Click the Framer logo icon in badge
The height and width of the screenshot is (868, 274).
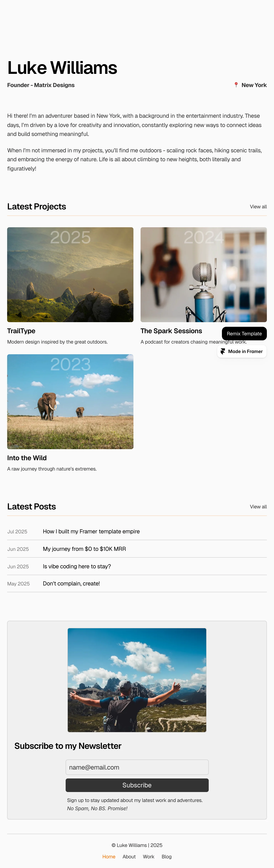click(x=223, y=351)
